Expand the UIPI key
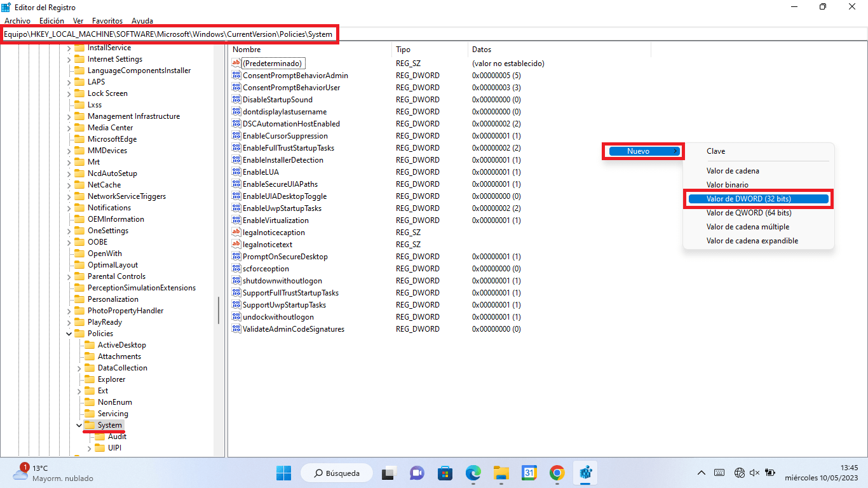This screenshot has height=488, width=868. point(89,448)
